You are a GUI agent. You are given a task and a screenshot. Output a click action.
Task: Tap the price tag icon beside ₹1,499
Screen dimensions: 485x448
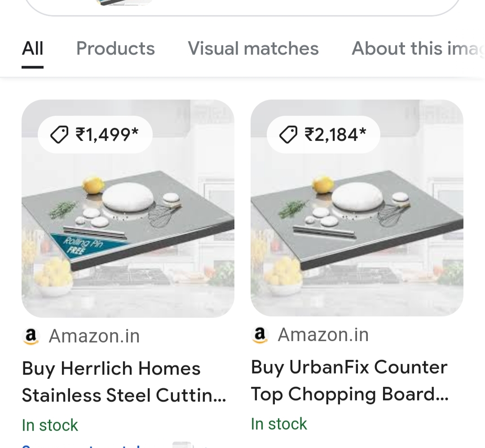coord(59,135)
